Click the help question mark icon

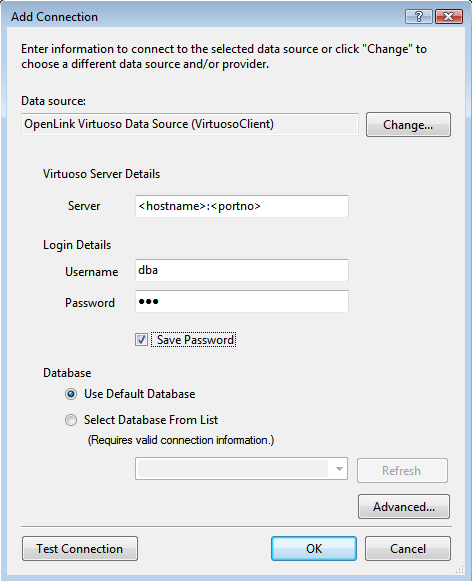point(419,17)
